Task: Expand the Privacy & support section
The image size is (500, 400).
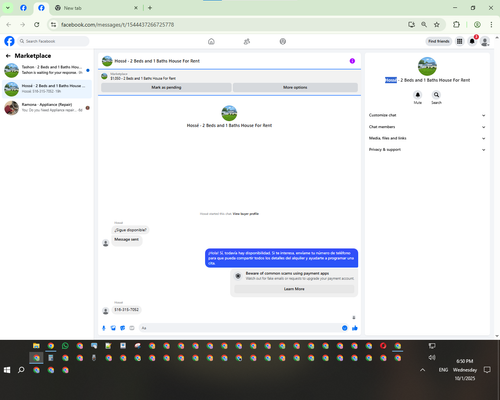Action: [427, 150]
